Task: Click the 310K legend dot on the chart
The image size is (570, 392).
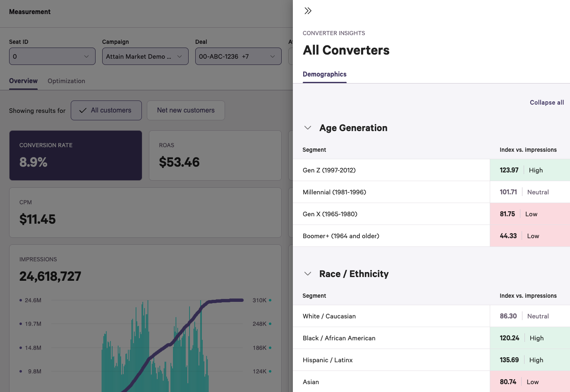Action: pyautogui.click(x=271, y=300)
